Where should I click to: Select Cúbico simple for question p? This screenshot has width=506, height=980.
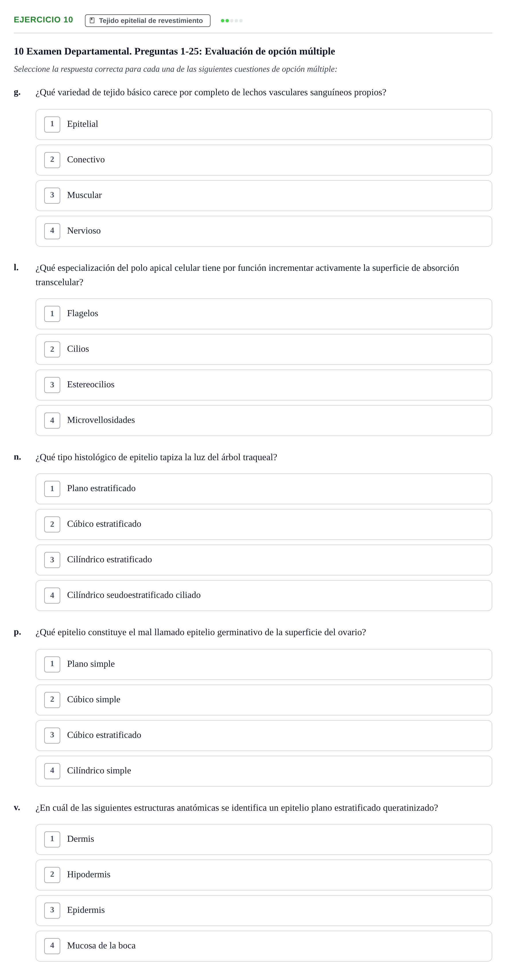[x=264, y=700]
